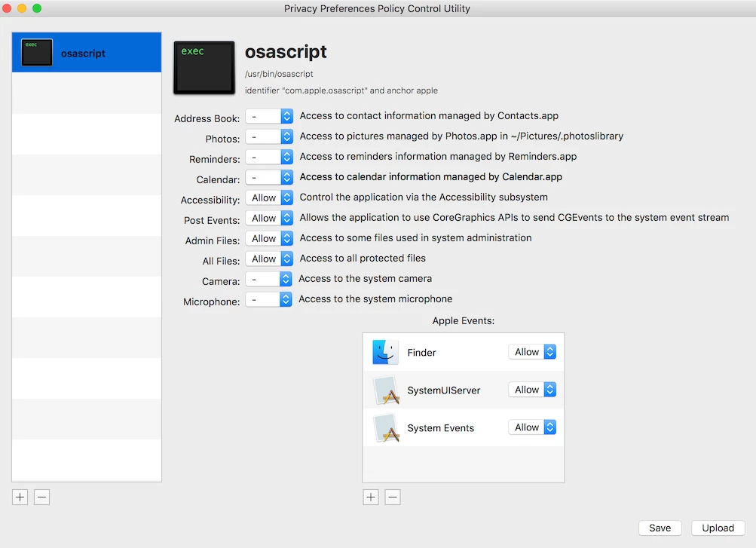Click 'Access to all protected files' description

pyautogui.click(x=363, y=259)
